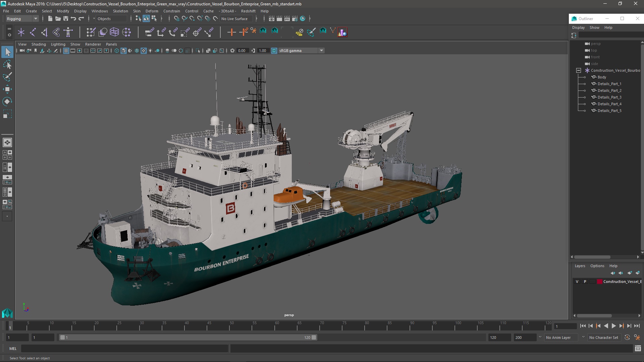Play the animation backwards
Screen dimensions: 644x362
click(x=606, y=326)
